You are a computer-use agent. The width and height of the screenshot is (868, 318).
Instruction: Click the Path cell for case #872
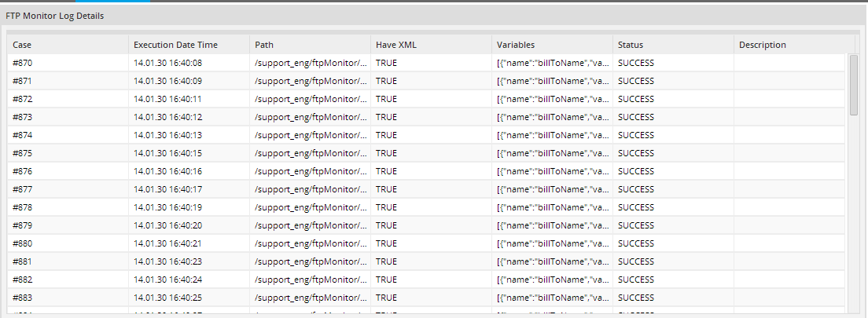(310, 99)
